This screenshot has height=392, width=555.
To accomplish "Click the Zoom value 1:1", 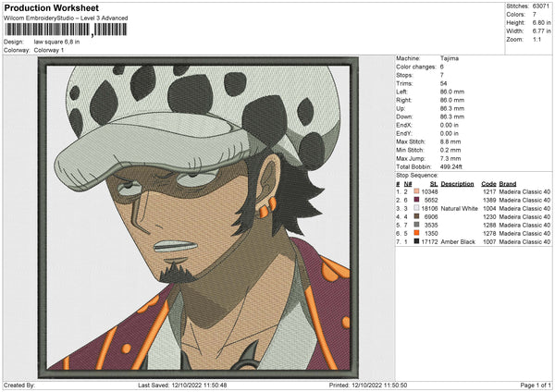I will click(536, 39).
